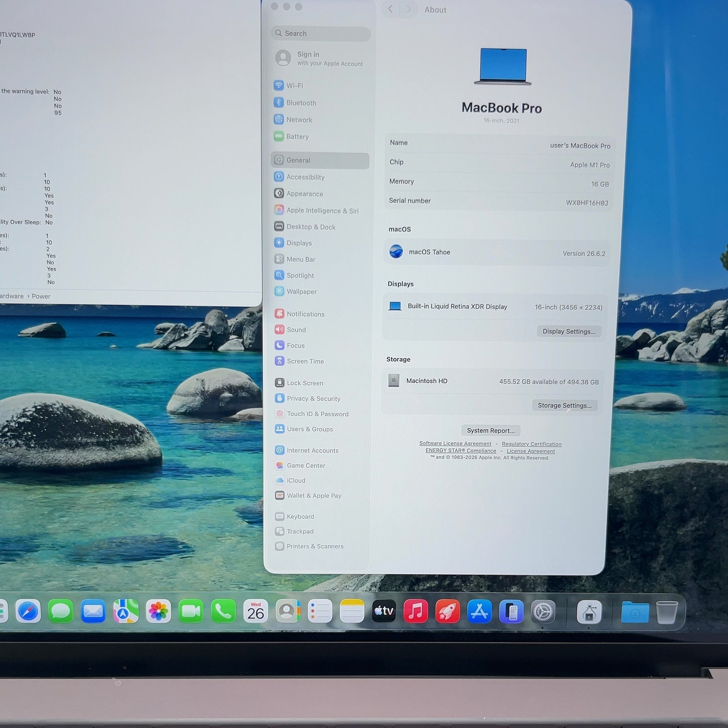This screenshot has width=728, height=728.
Task: Open Network settings in the sidebar
Action: 320,120
